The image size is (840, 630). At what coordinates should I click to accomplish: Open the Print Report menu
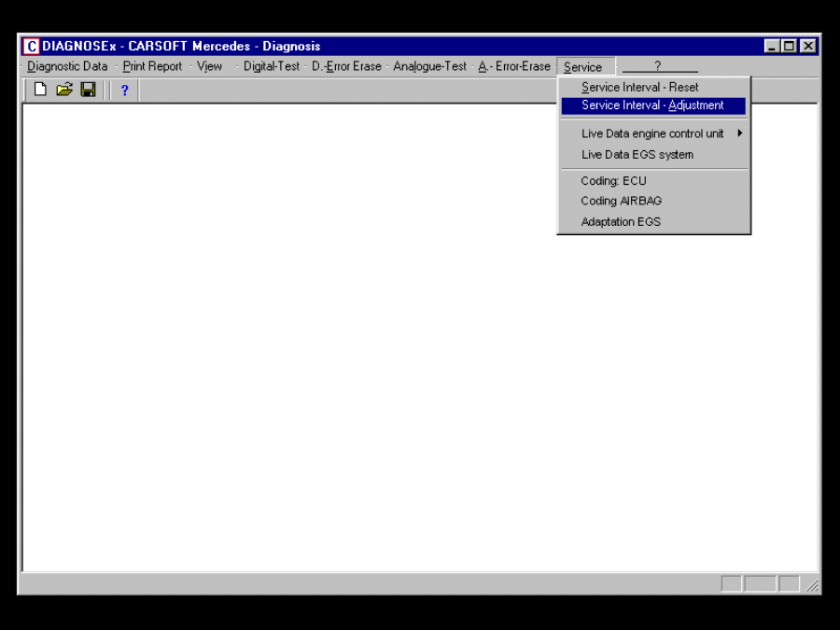coord(152,66)
